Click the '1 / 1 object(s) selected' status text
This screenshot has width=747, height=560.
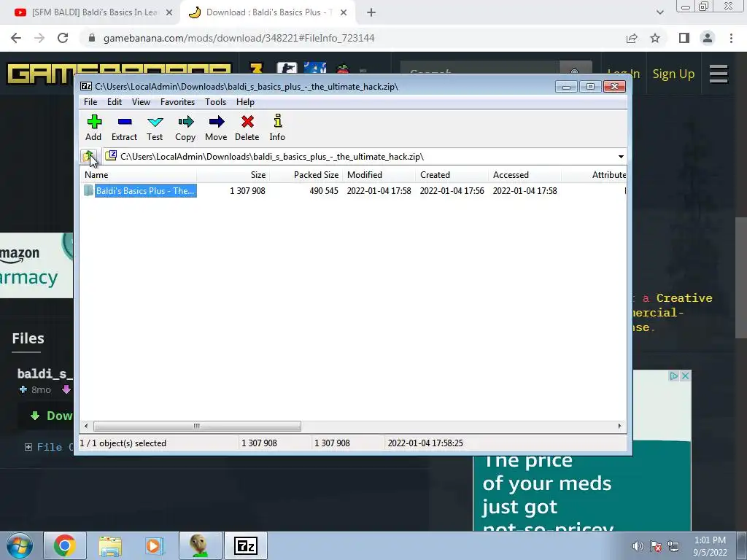click(123, 443)
